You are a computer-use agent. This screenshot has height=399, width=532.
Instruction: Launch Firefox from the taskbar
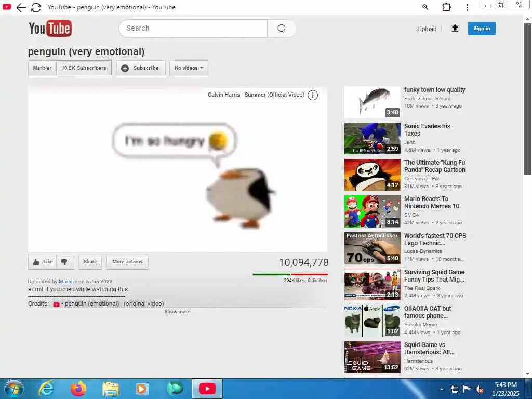pos(78,389)
